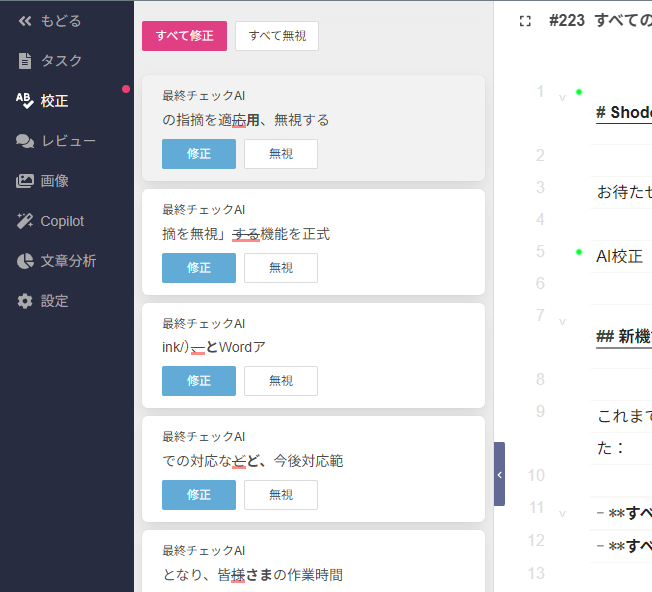This screenshot has width=652, height=592.
Task: Open the 画像 picture icon
Action: pyautogui.click(x=25, y=181)
